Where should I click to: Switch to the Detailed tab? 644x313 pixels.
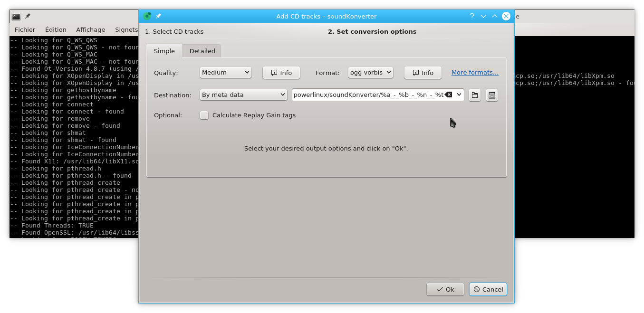(x=202, y=51)
